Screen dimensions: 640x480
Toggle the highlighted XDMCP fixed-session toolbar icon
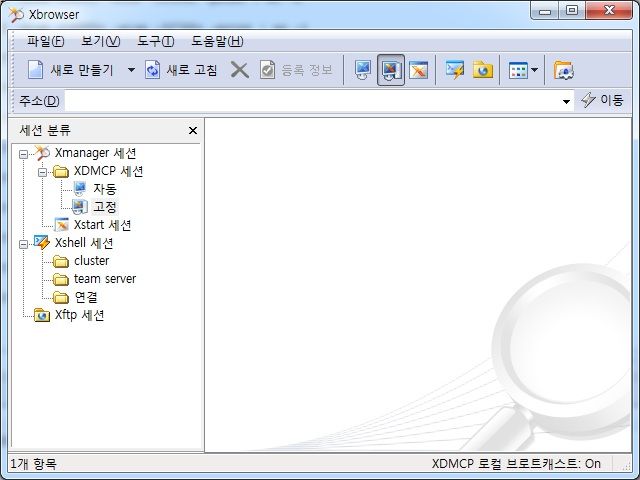pos(391,70)
